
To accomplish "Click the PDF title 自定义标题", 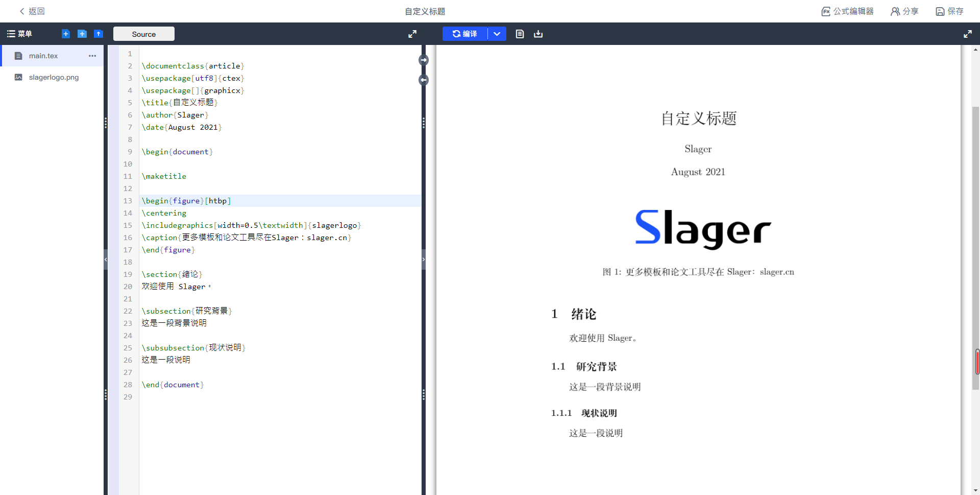I will [x=699, y=119].
